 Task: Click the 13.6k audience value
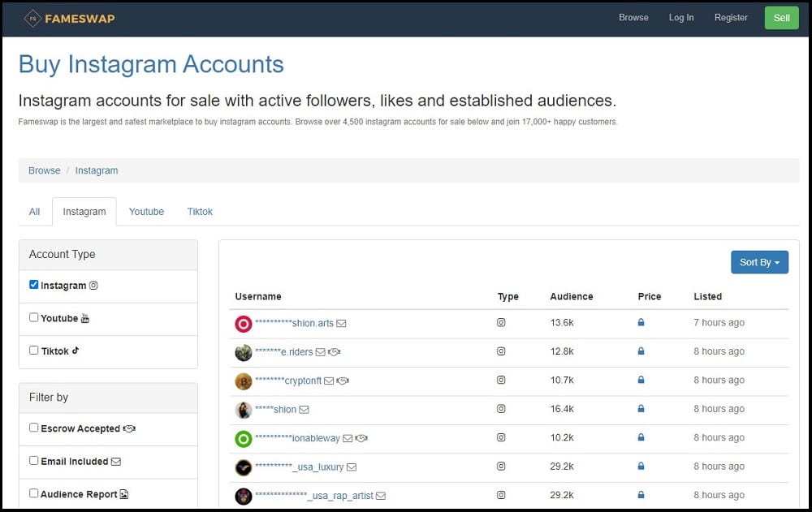[562, 322]
